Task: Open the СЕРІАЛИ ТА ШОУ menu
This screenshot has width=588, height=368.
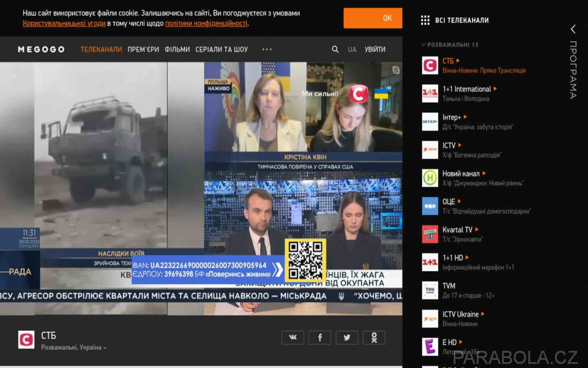Action: 222,49
